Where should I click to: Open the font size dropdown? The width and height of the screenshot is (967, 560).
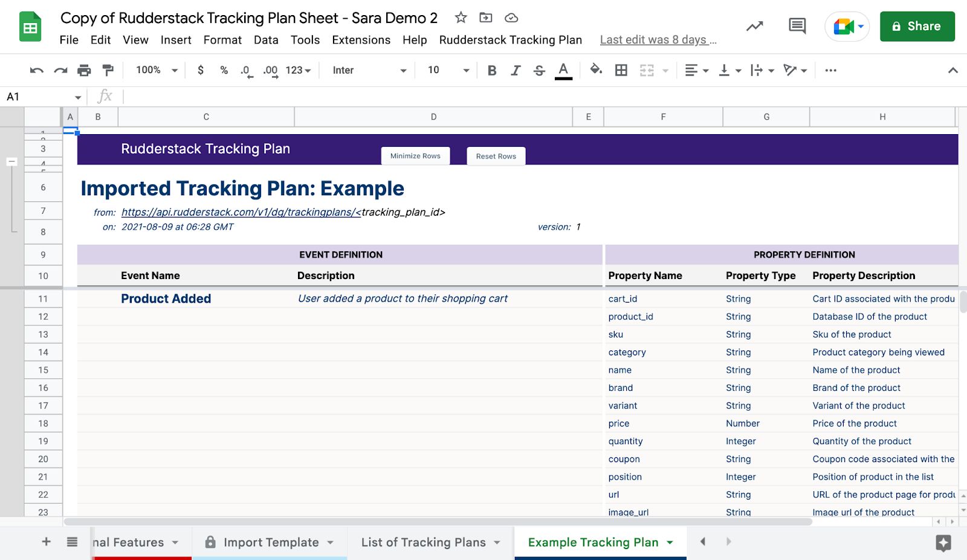tap(448, 70)
